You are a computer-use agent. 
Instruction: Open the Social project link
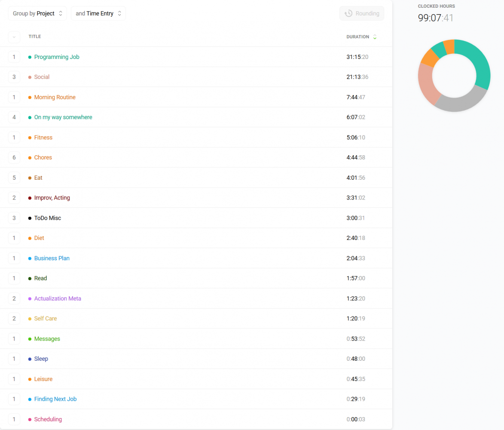coord(42,77)
